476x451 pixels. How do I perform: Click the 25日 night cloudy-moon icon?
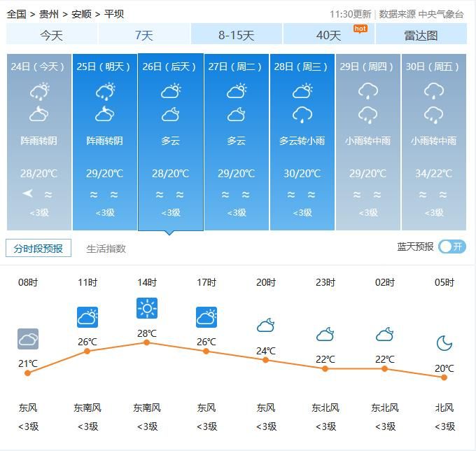[104, 114]
